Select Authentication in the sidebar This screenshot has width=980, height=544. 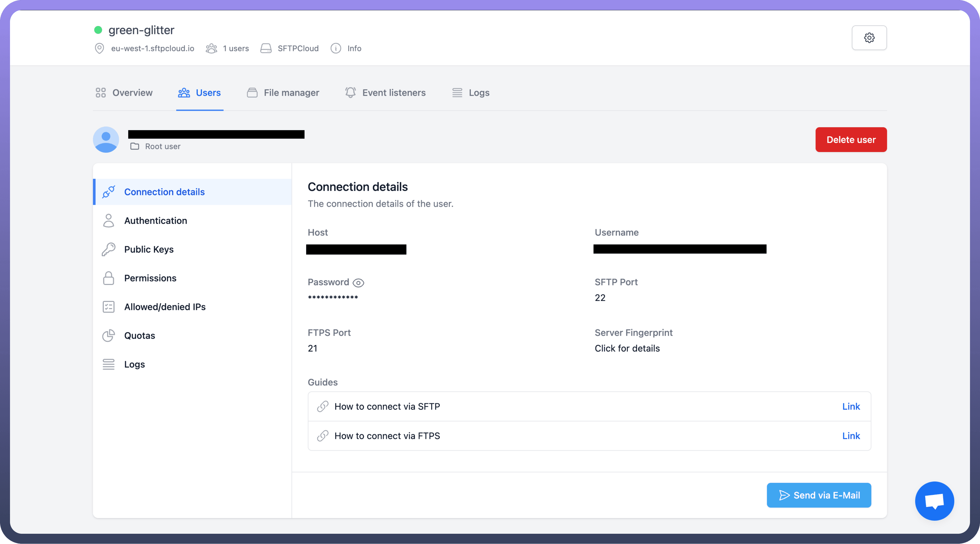[x=155, y=221]
